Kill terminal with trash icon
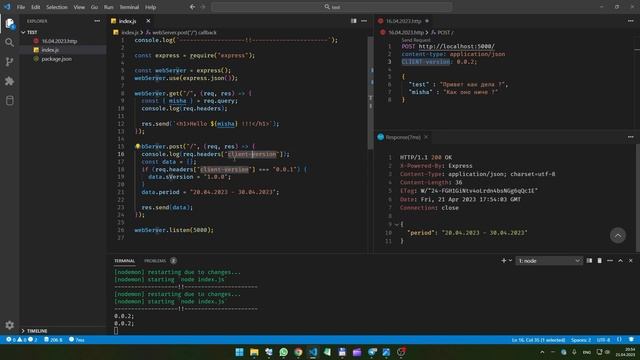 (x=599, y=260)
